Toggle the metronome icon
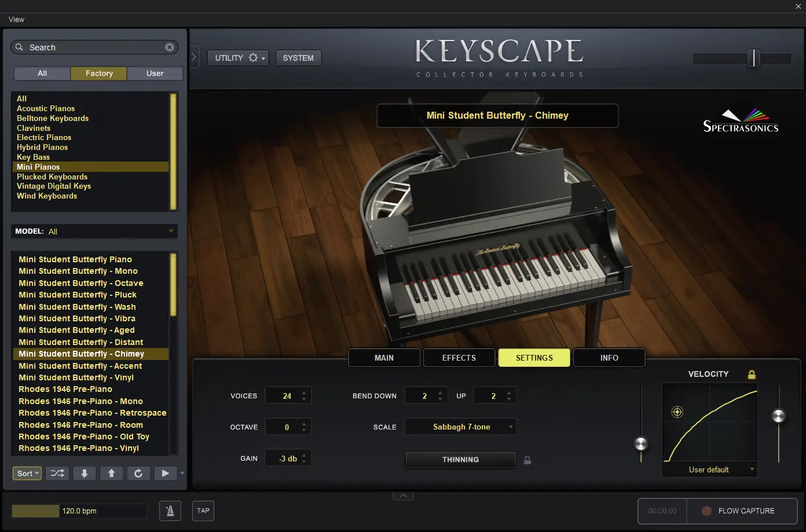Screen dimensions: 806x532 170,511
